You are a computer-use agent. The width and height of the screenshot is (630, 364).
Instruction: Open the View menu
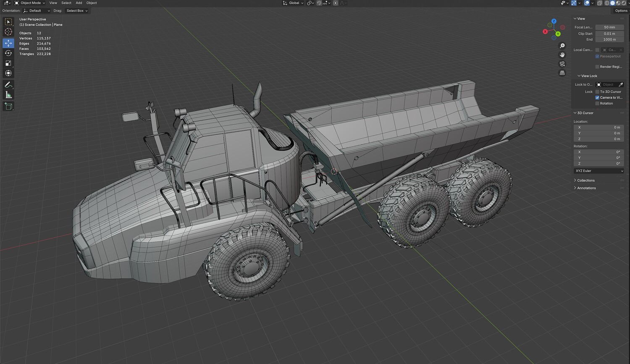(x=53, y=3)
